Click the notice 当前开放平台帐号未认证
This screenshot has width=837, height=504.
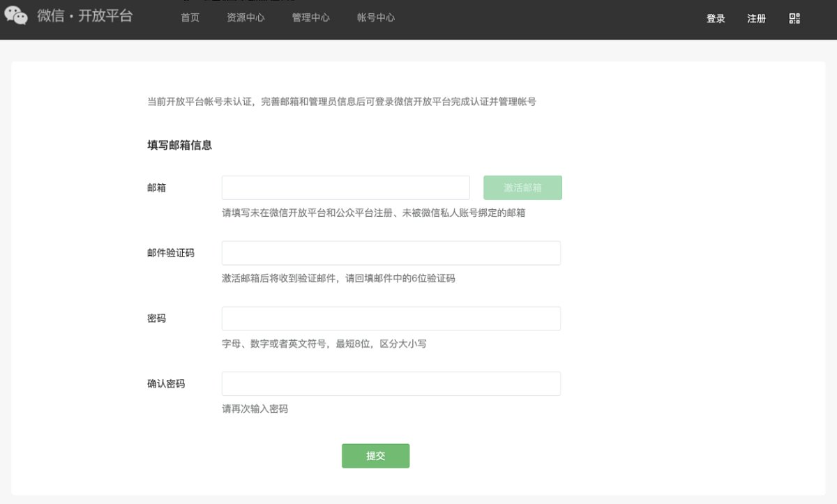[x=342, y=102]
